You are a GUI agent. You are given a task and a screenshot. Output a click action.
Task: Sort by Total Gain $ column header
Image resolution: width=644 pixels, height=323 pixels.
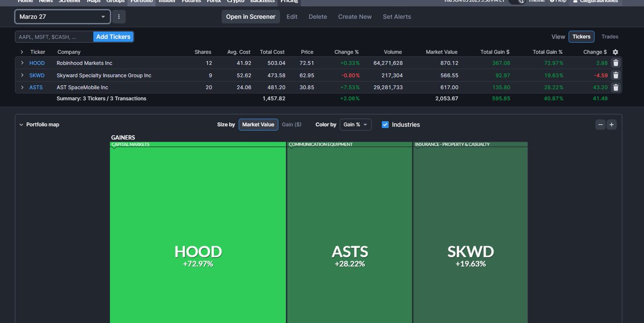[495, 52]
